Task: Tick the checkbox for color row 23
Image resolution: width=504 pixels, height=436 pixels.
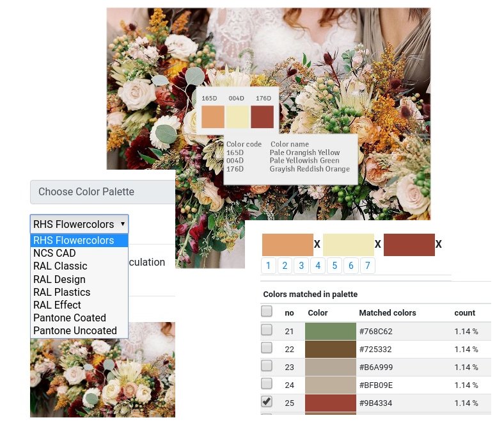Action: click(267, 366)
